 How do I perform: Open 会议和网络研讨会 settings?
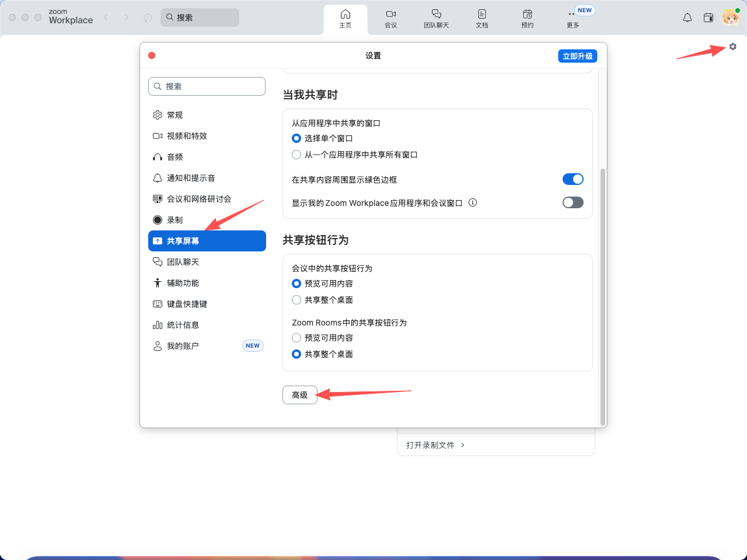207,199
